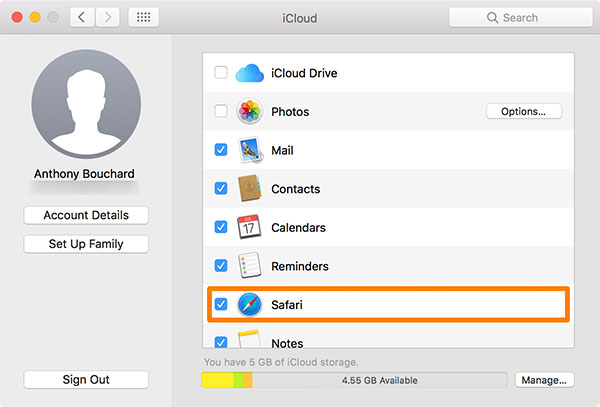This screenshot has height=407, width=600.
Task: Select the 'Mail' label
Action: [282, 150]
